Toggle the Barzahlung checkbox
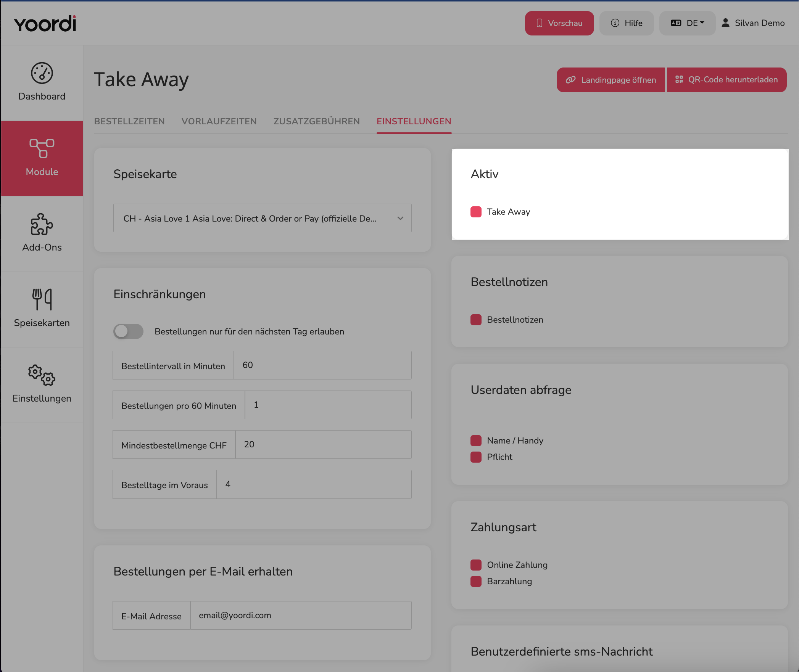Screen dimensions: 799x672 (x=476, y=581)
